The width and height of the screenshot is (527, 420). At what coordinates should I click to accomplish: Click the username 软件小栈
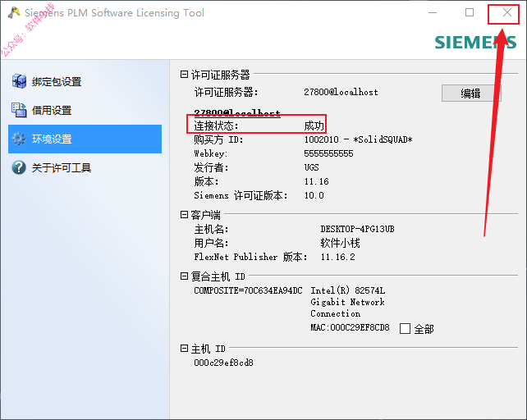click(340, 243)
